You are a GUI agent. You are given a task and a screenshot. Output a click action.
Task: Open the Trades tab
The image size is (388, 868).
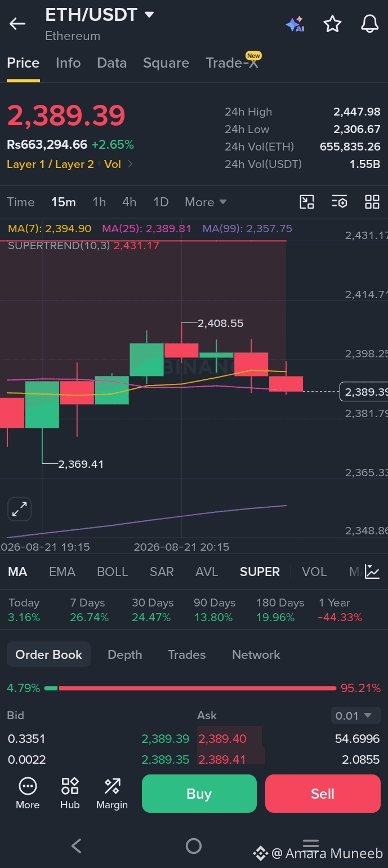tap(186, 654)
